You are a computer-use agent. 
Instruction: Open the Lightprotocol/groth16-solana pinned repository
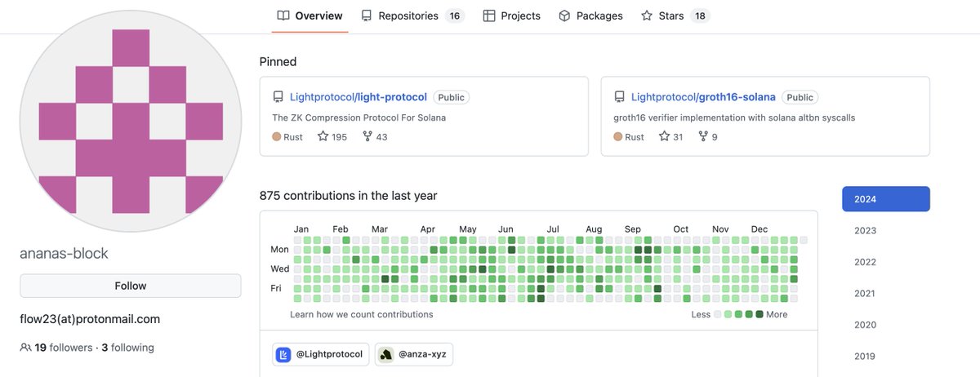tap(704, 97)
